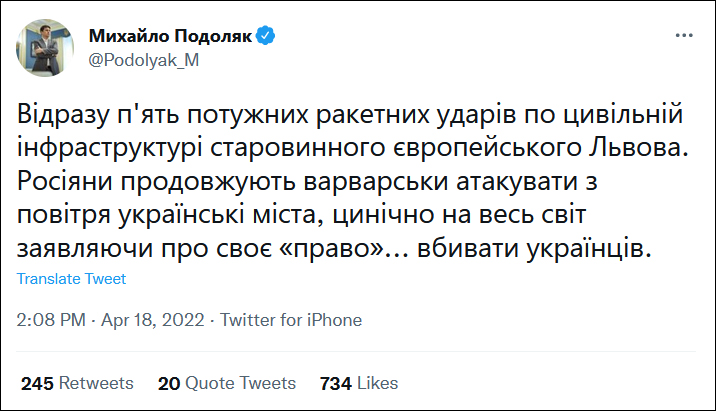Click the 734 likes count number
Screen dimensions: 716x411
[335, 383]
